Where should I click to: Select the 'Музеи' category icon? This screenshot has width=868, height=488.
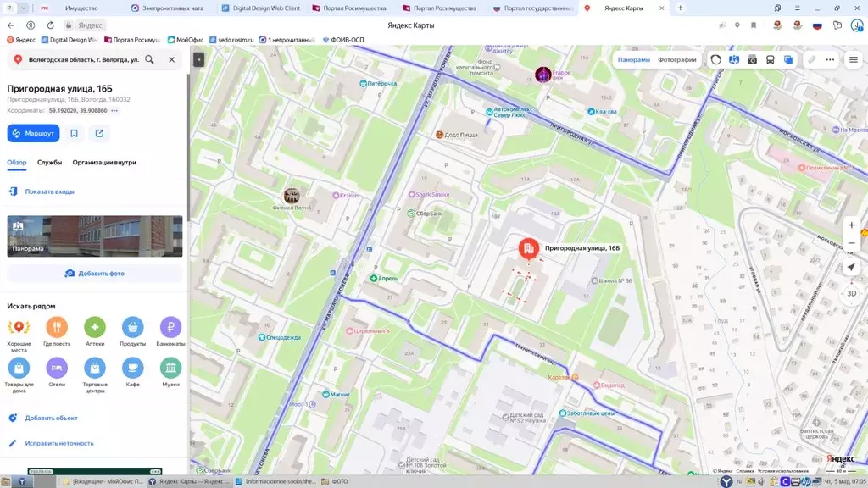coord(170,367)
